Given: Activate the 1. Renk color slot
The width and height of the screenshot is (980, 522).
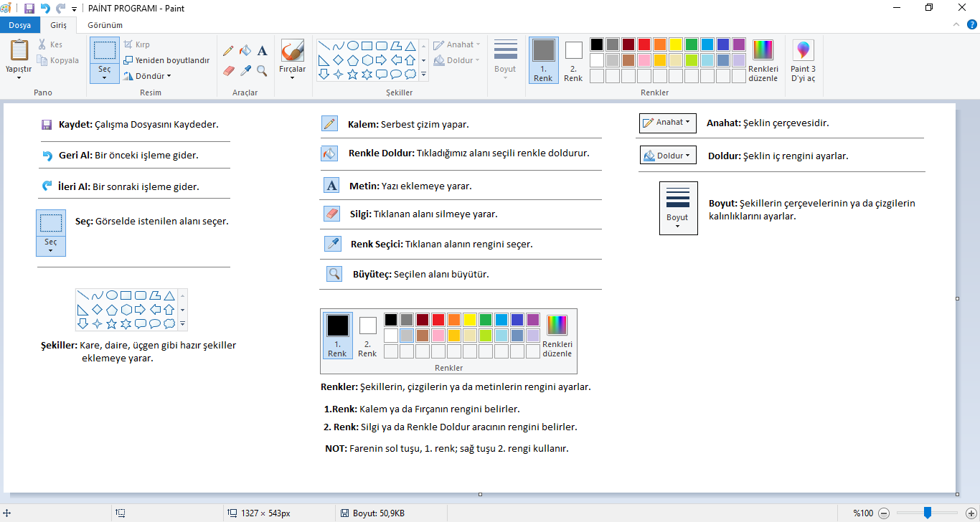Looking at the screenshot, I should [543, 60].
